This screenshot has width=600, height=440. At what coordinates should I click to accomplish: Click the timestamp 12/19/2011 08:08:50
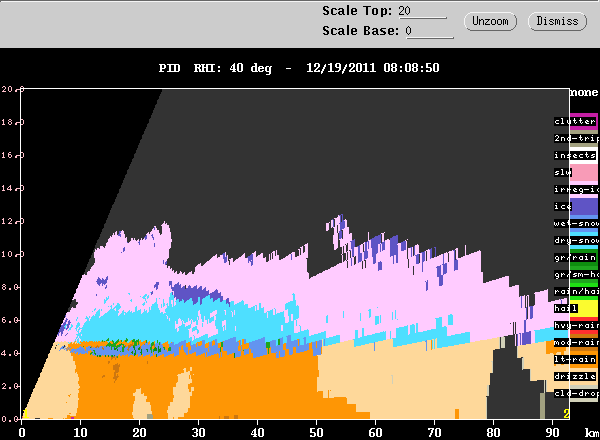click(373, 68)
